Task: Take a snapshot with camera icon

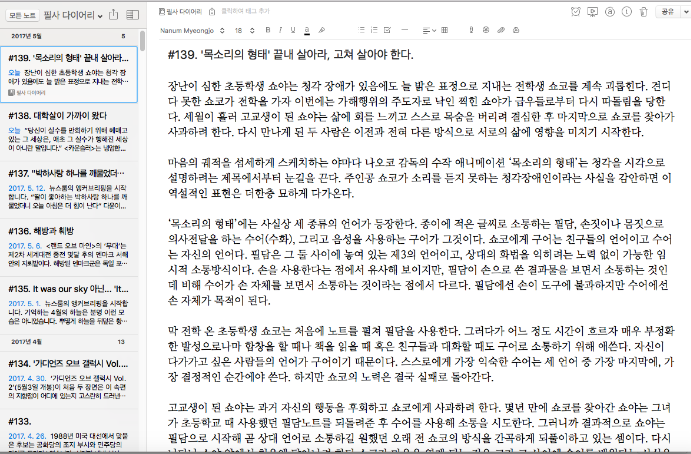Action: pos(486,30)
